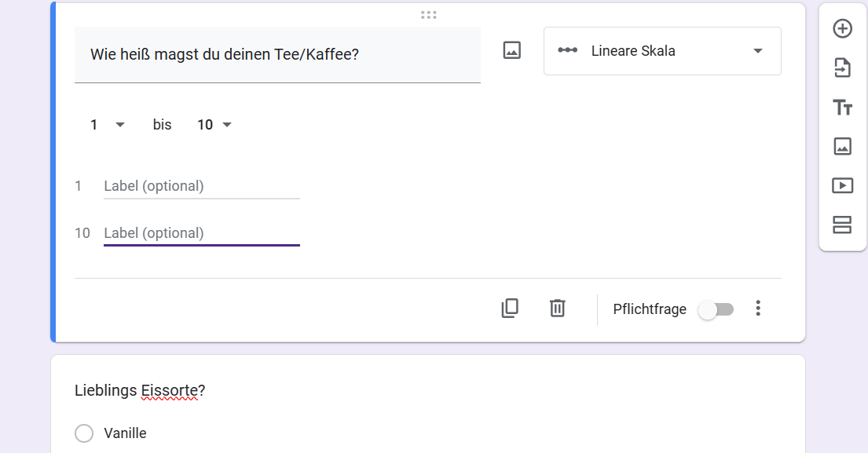Insert image next to question title
This screenshot has width=868, height=453.
pyautogui.click(x=512, y=51)
